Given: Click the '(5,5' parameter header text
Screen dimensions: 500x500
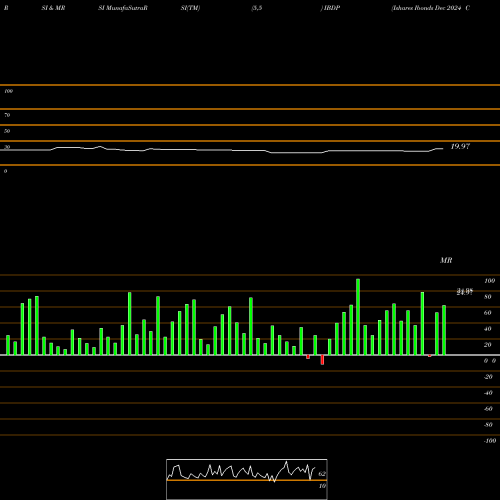Looking at the screenshot, I should [257, 8].
